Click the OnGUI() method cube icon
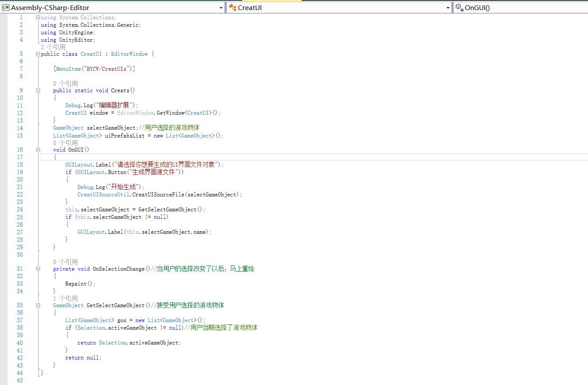 459,7
